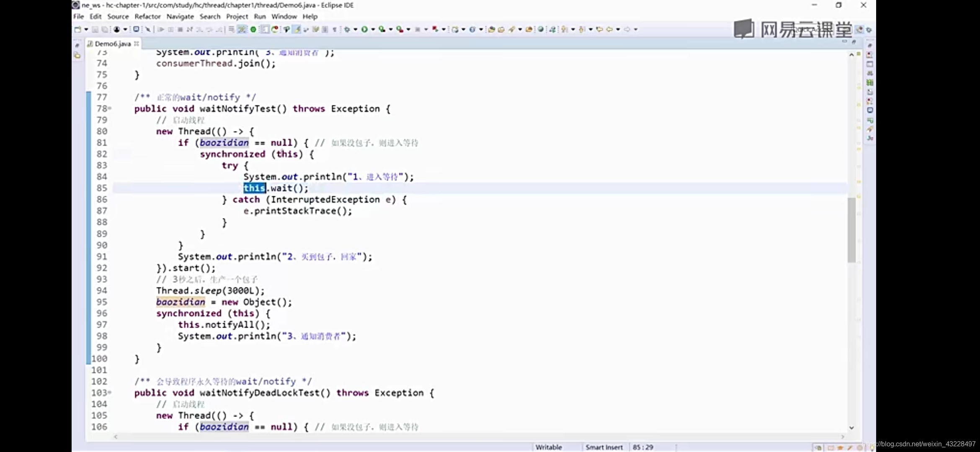The width and height of the screenshot is (980, 452).
Task: Open the New wizard dropdown arrow
Action: (86, 29)
